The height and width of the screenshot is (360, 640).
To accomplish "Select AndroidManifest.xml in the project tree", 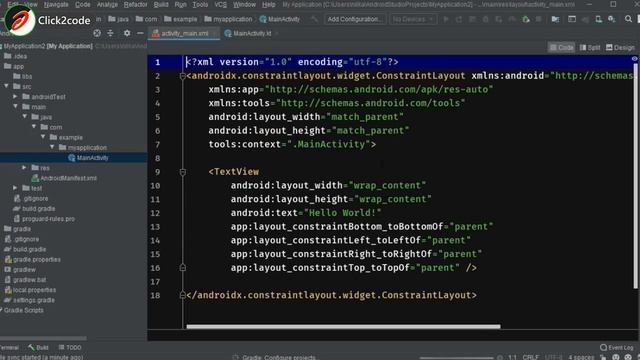I will [x=68, y=178].
